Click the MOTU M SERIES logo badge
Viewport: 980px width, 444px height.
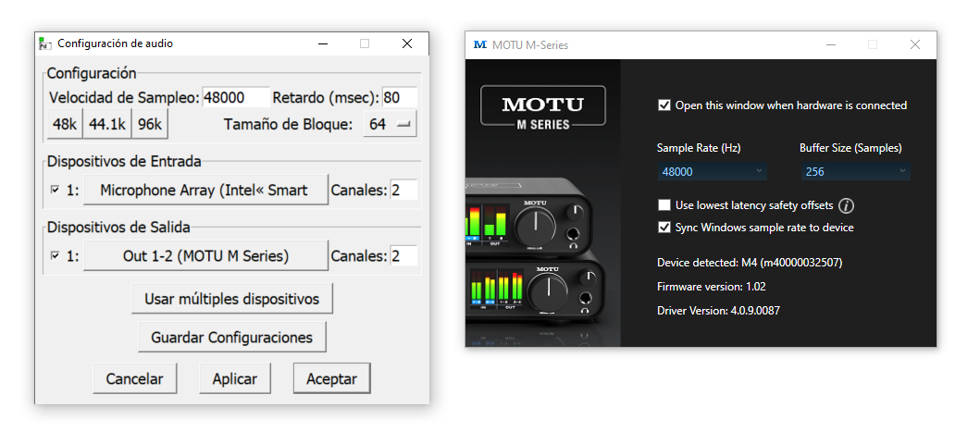[542, 106]
